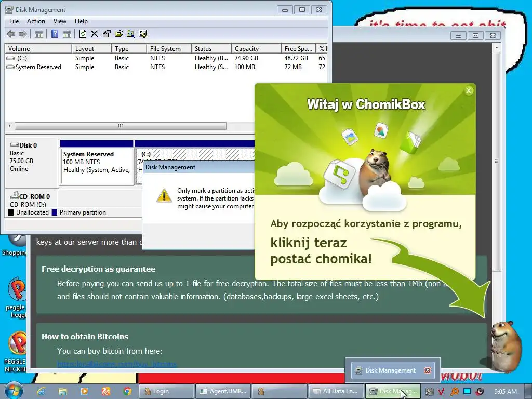Open Windows Explorer folder taskbar icon
The image size is (532, 399).
click(x=63, y=391)
